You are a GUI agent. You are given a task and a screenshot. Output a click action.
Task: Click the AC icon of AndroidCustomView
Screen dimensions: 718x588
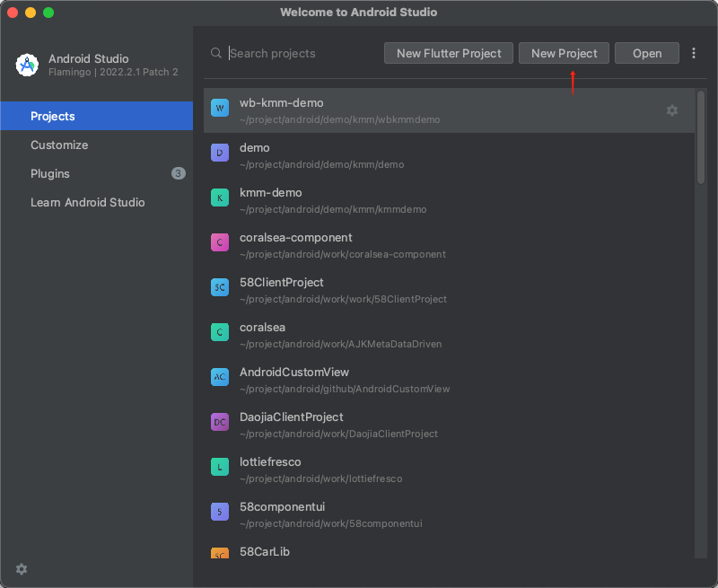pos(220,377)
